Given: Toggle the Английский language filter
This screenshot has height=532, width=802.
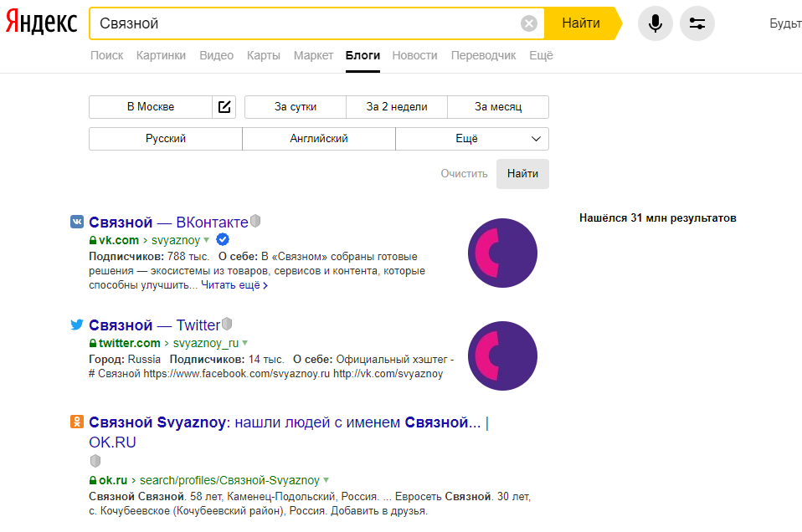Looking at the screenshot, I should click(319, 139).
